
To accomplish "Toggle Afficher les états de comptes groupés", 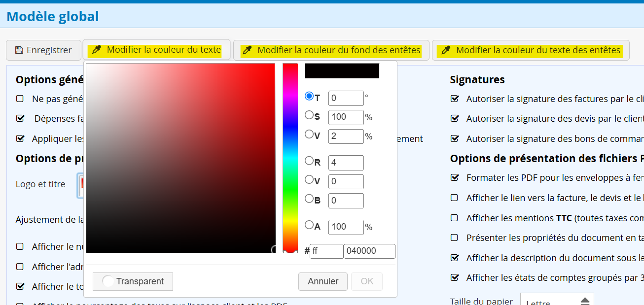I will point(455,277).
